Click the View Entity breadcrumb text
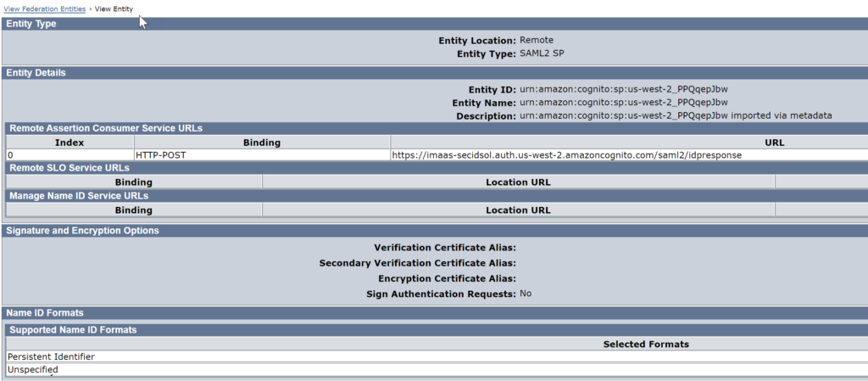Screen dimensions: 868x381 (114, 8)
